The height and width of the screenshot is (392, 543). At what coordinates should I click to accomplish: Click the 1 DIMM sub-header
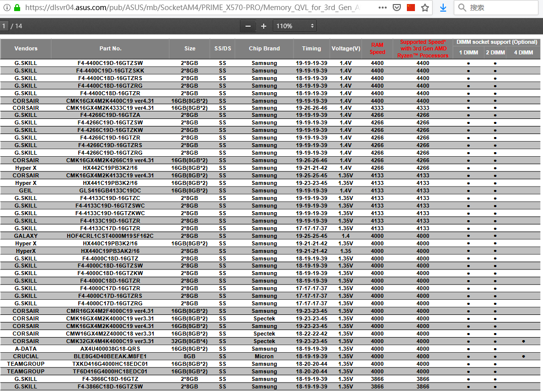coord(468,52)
